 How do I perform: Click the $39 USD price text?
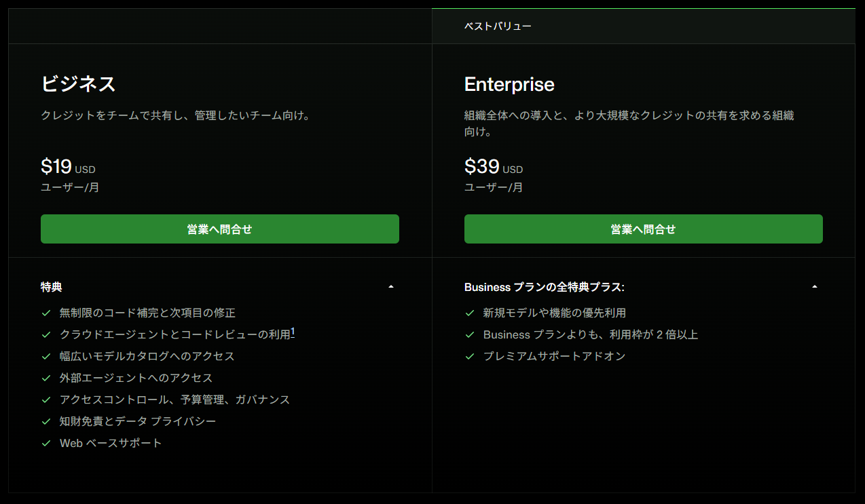(494, 167)
